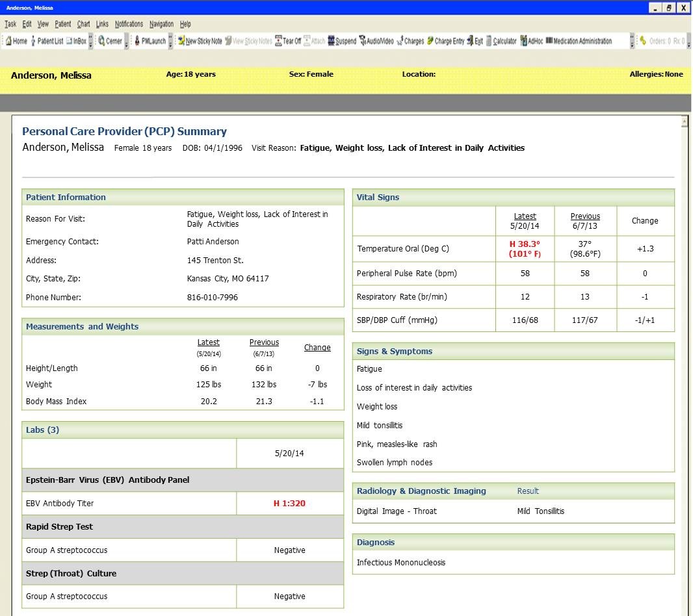Open Charge Entry tool
This screenshot has width=693, height=616.
coord(445,41)
